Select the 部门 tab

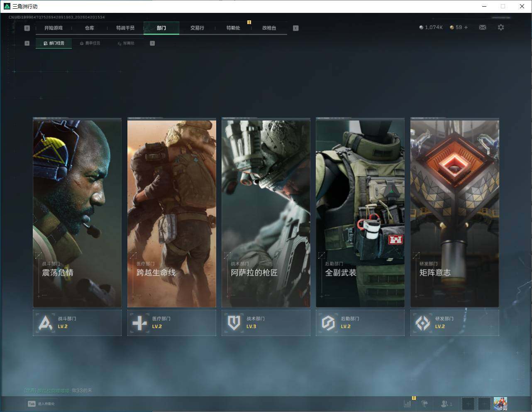coord(161,28)
